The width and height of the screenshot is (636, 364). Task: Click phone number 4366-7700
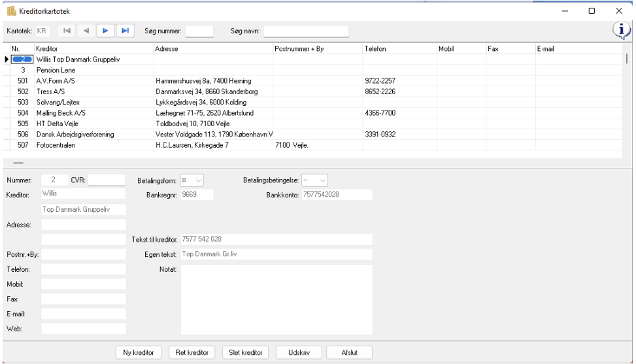pyautogui.click(x=380, y=113)
